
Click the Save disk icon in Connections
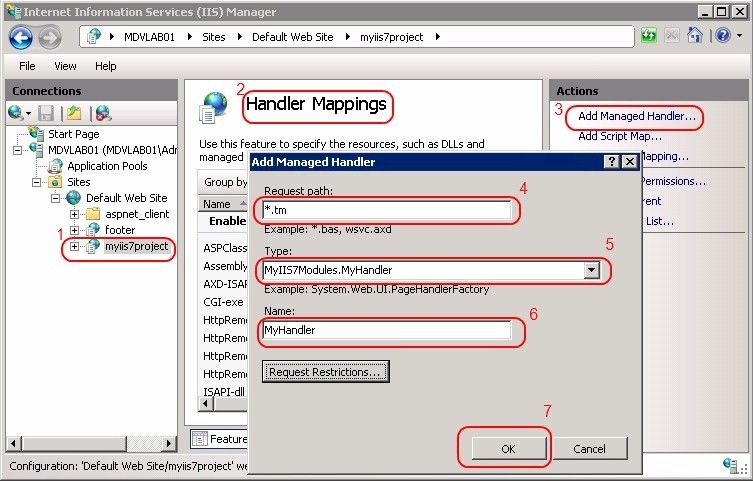coord(46,113)
